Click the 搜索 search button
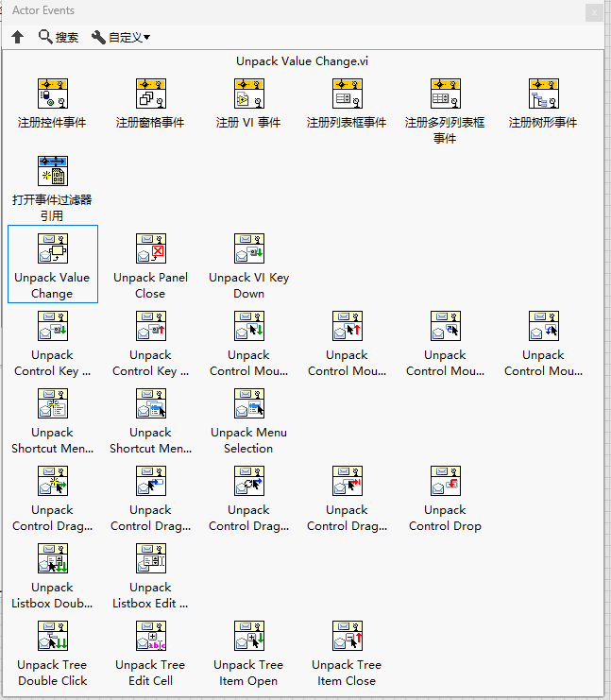611x700 pixels. click(x=59, y=37)
